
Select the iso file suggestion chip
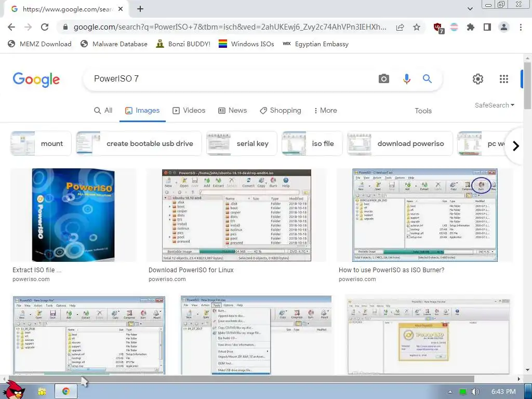tap(312, 143)
